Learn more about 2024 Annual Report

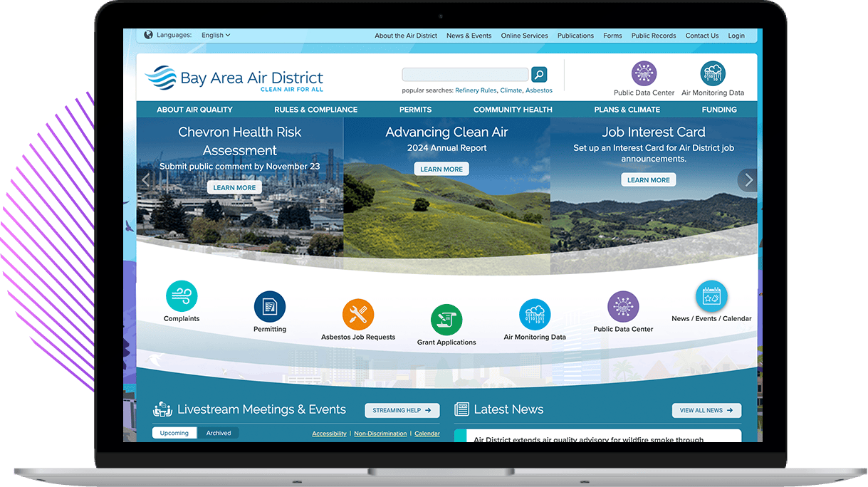pos(441,169)
